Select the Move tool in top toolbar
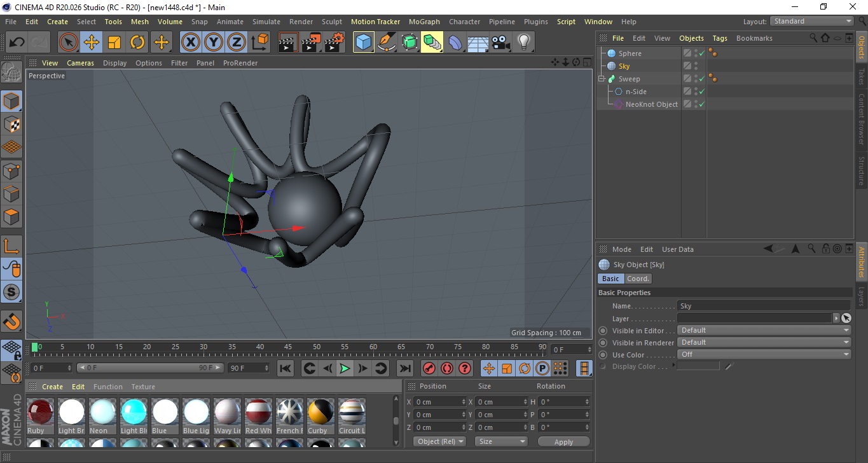The width and height of the screenshot is (868, 463). (x=92, y=43)
